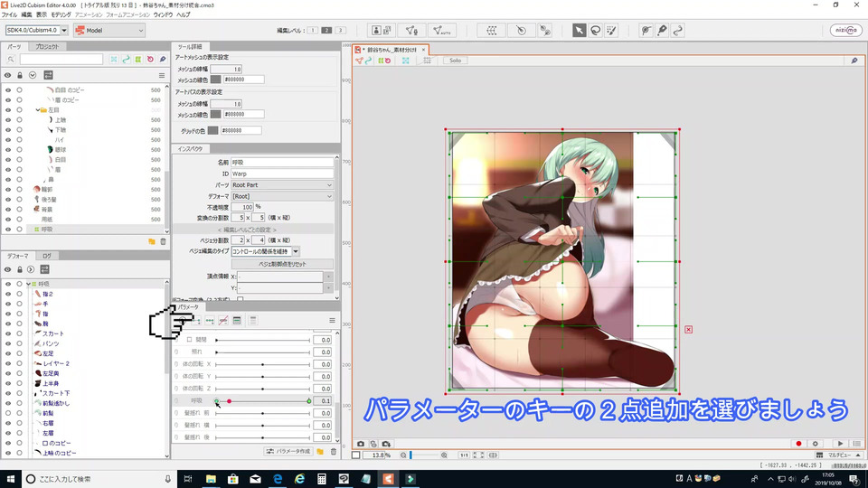Click the expand-all arrow in parts header
Image resolution: width=868 pixels, height=488 pixels.
click(x=33, y=75)
